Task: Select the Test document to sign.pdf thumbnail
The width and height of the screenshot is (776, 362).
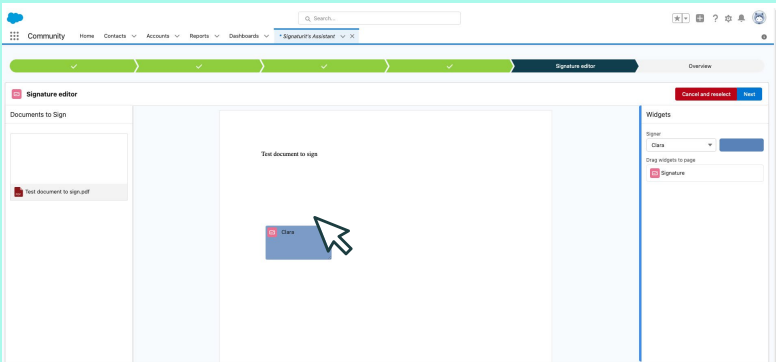Action: pyautogui.click(x=69, y=167)
